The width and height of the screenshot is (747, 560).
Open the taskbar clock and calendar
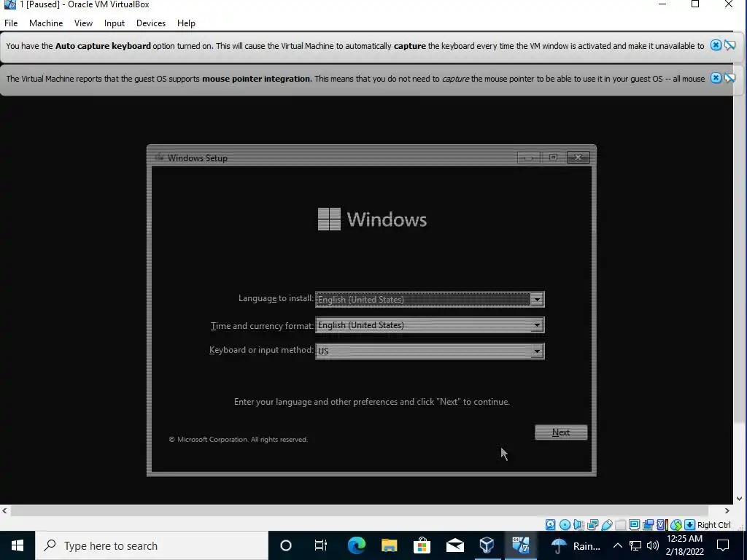[x=684, y=545]
